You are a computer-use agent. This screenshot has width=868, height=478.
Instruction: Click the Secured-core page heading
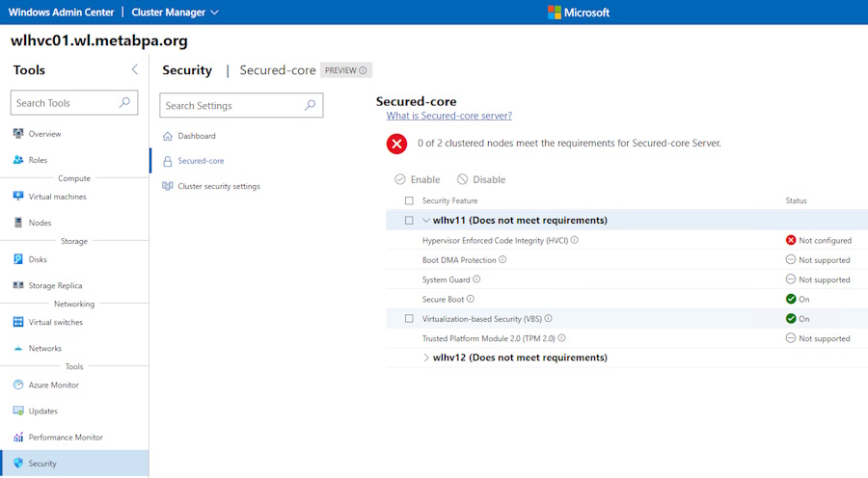(417, 101)
